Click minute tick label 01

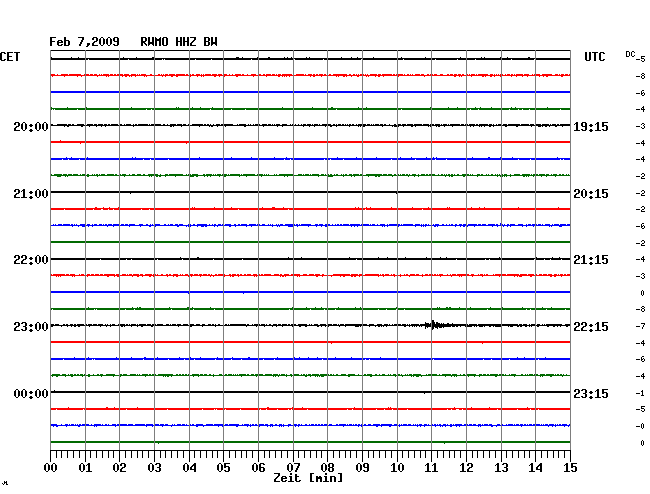tap(85, 467)
